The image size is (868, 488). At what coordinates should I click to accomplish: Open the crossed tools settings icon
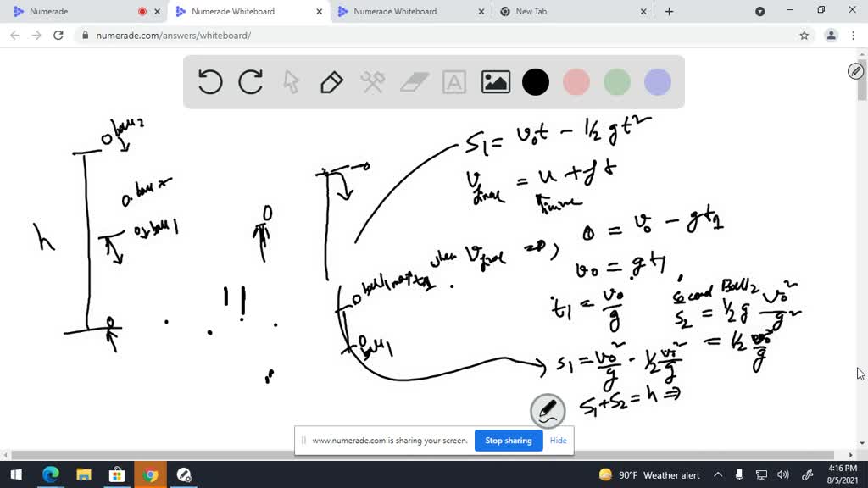373,82
